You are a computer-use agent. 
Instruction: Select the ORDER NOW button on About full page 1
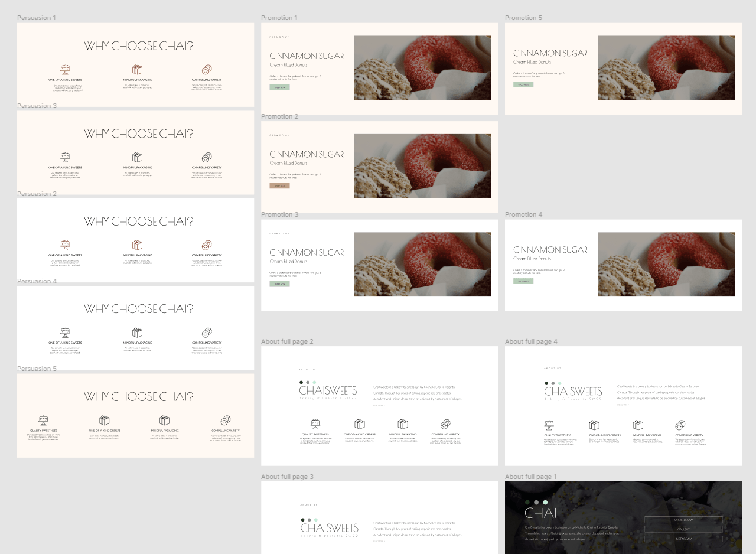[x=684, y=520]
